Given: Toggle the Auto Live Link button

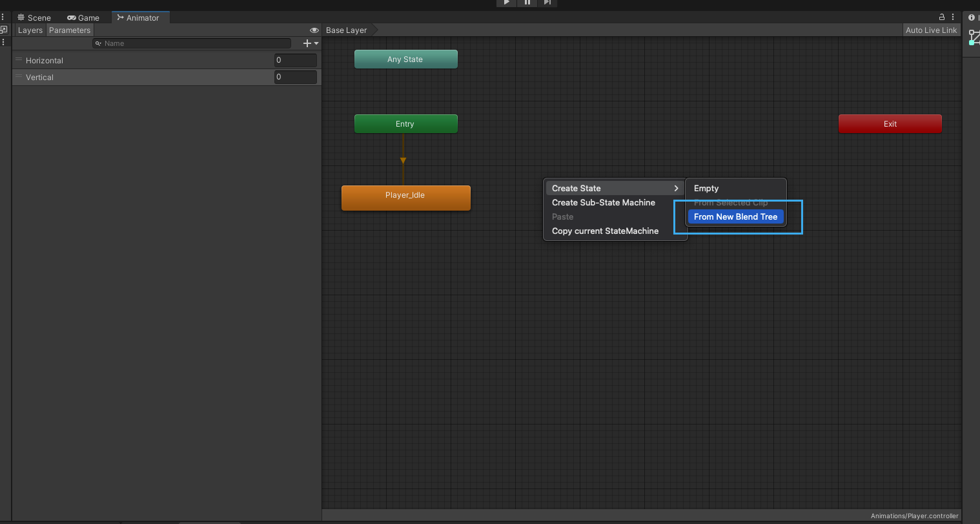Looking at the screenshot, I should (931, 30).
